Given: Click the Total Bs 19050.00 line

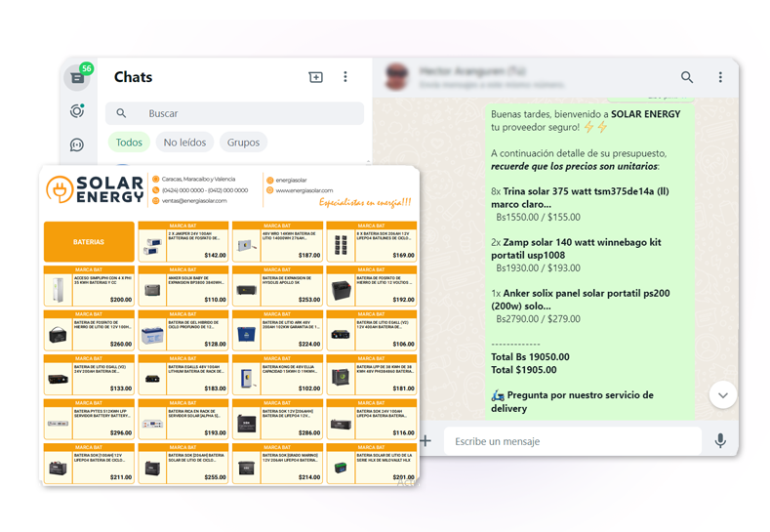Looking at the screenshot, I should coord(530,356).
